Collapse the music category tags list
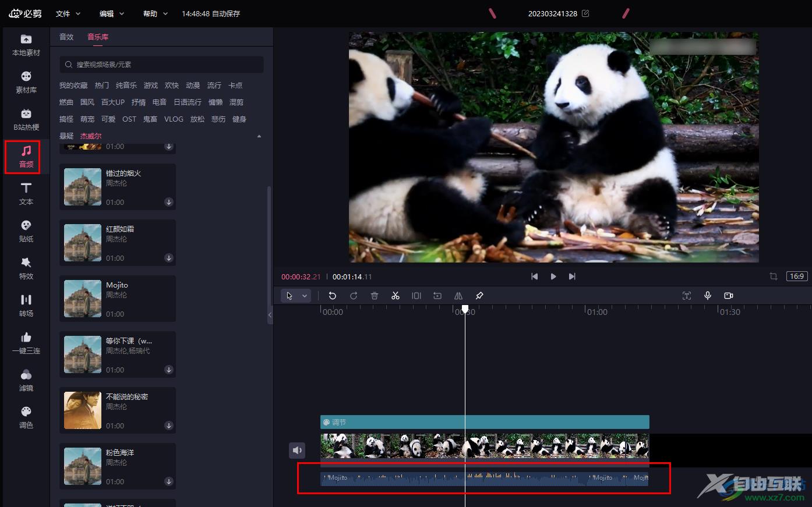This screenshot has height=507, width=812. coord(259,136)
